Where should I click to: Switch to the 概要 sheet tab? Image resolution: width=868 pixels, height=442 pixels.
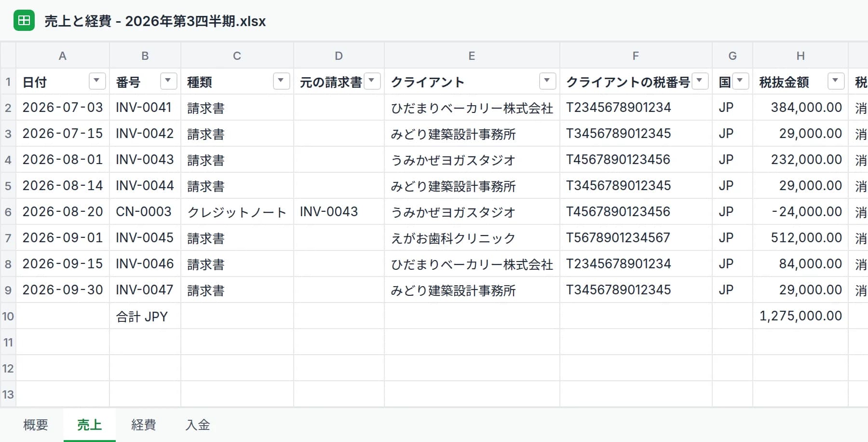[36, 425]
